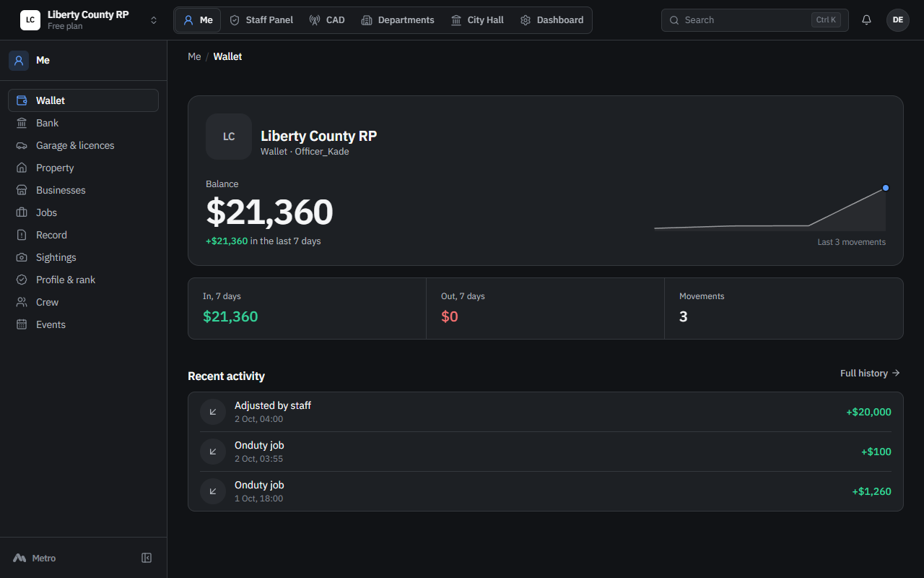Collapse sidebar using panel icon
The width and height of the screenshot is (924, 578).
tap(147, 558)
